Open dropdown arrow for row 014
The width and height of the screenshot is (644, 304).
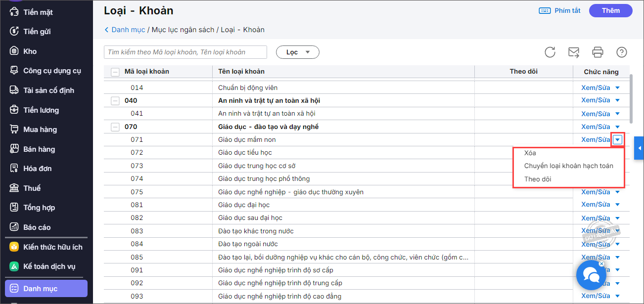tap(617, 88)
